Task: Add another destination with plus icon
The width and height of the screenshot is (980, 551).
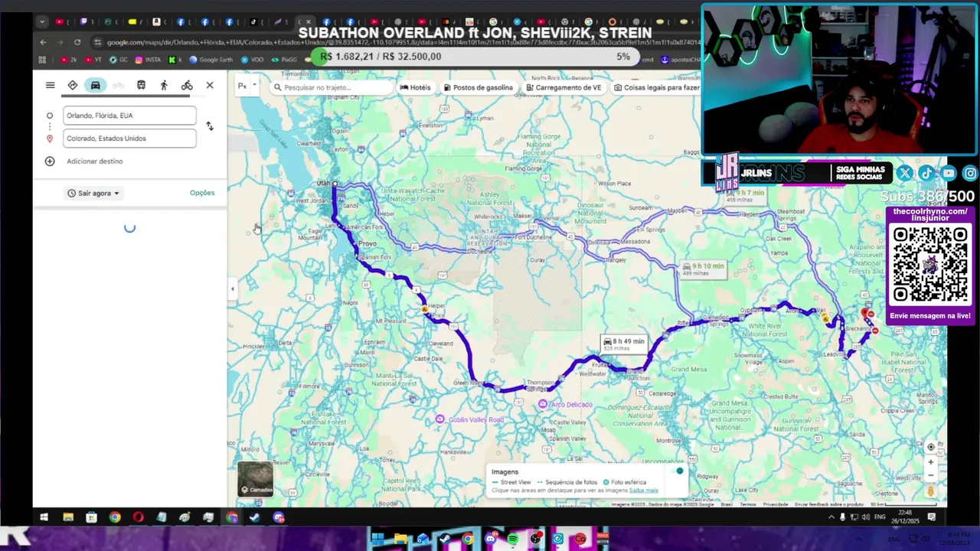Action: click(x=50, y=161)
